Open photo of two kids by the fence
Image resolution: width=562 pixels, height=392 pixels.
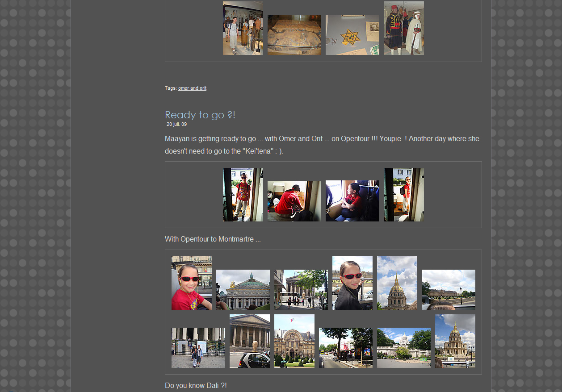pyautogui.click(x=198, y=347)
